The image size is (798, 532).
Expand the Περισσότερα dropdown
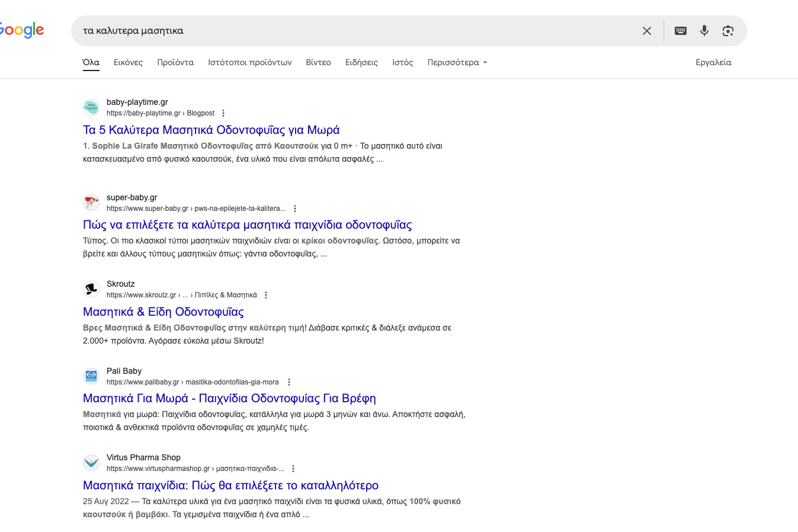click(457, 62)
